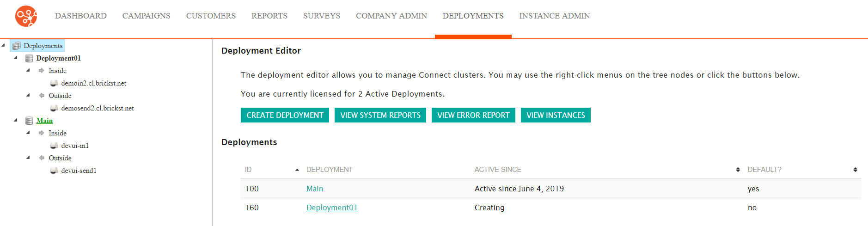Click the server icon beside demosend2.cl.brickst.net
The width and height of the screenshot is (868, 226).
pyautogui.click(x=54, y=108)
